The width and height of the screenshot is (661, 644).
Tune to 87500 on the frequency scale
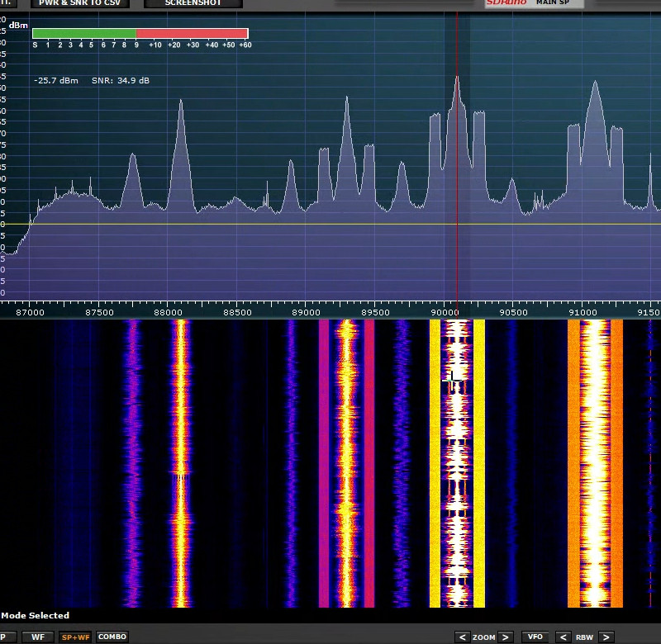pyautogui.click(x=99, y=313)
